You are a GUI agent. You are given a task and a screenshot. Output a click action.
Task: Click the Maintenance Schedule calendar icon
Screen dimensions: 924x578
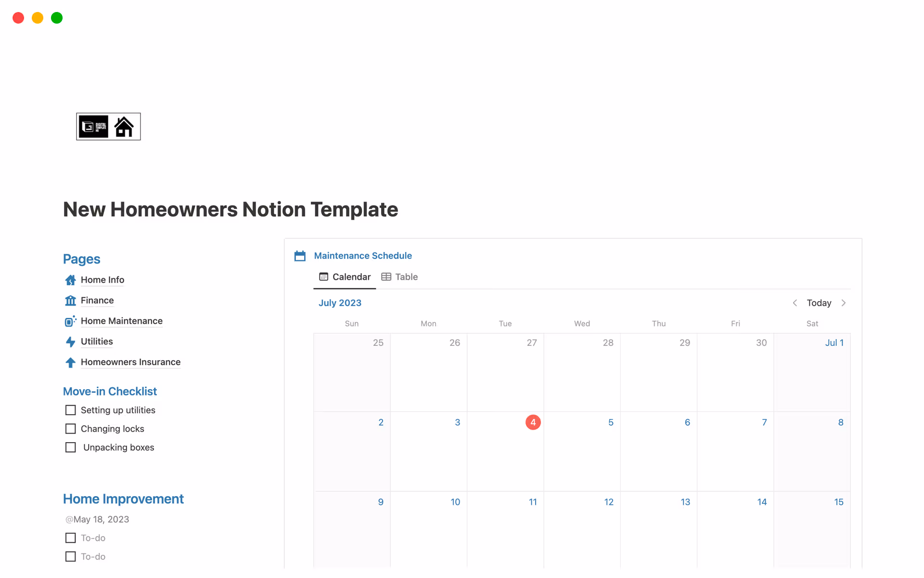point(300,256)
